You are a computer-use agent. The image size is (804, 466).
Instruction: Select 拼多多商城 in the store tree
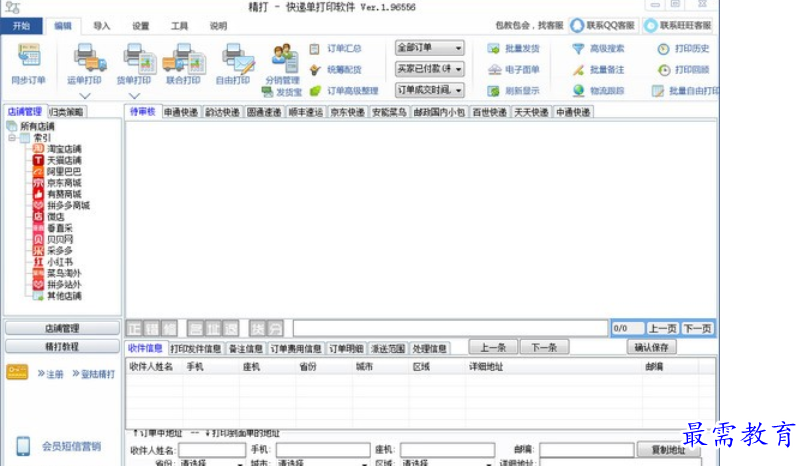point(68,206)
